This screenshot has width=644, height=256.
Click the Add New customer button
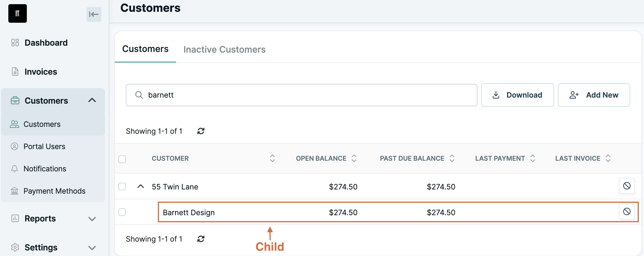click(594, 95)
